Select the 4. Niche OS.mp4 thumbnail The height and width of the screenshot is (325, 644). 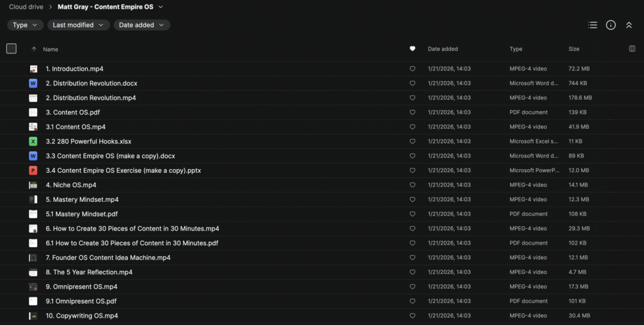click(x=33, y=185)
